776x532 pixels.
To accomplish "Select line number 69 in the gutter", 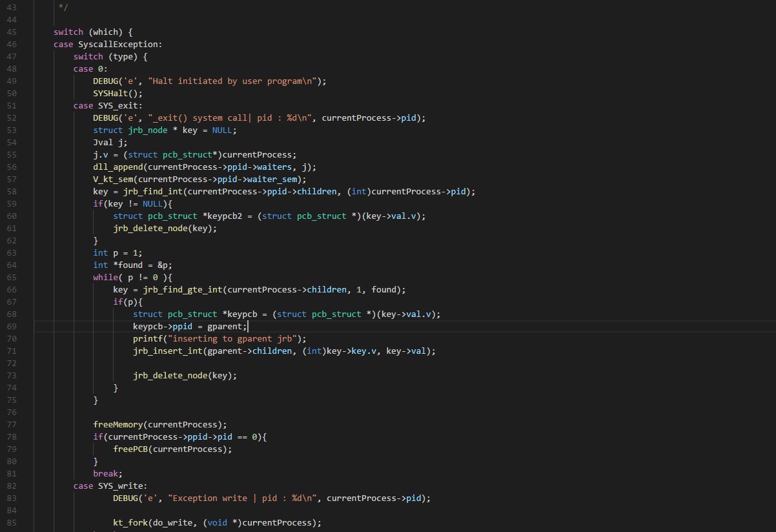I will [x=12, y=327].
